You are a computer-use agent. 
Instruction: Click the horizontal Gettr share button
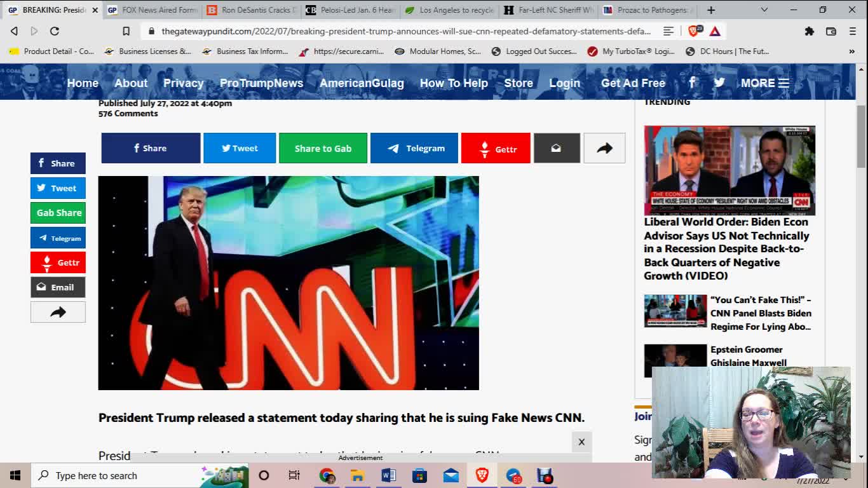pyautogui.click(x=496, y=148)
